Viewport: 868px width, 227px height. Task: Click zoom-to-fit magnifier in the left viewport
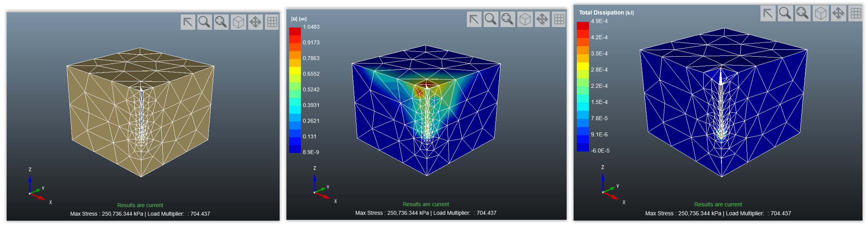221,22
